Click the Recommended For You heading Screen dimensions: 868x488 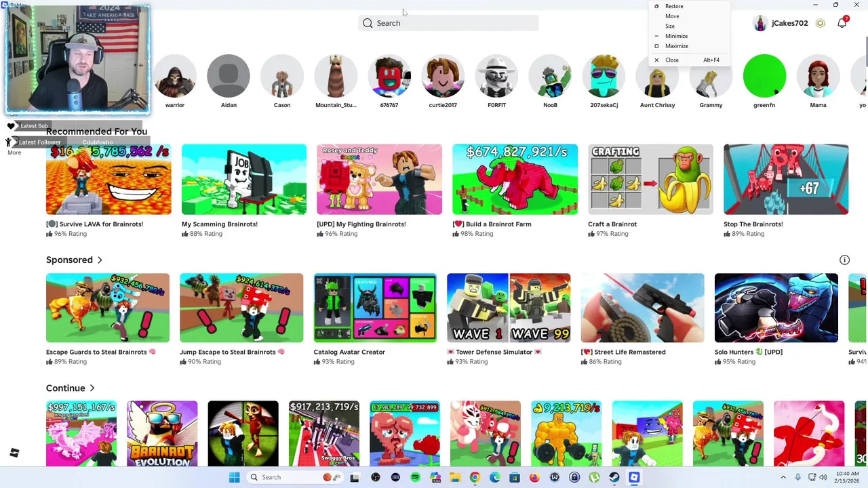(96, 131)
